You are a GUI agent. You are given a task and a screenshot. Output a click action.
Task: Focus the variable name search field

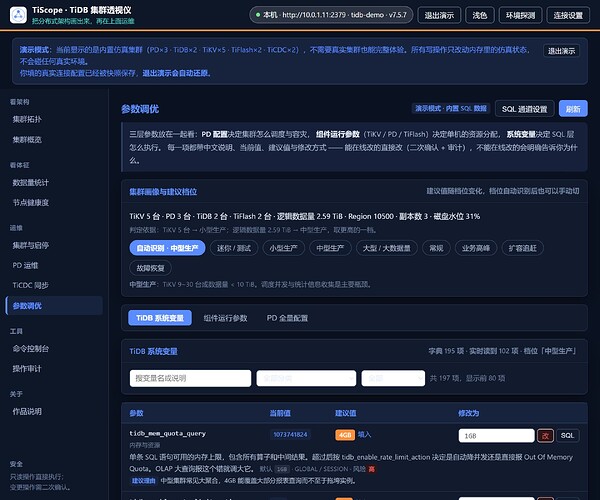coord(190,378)
